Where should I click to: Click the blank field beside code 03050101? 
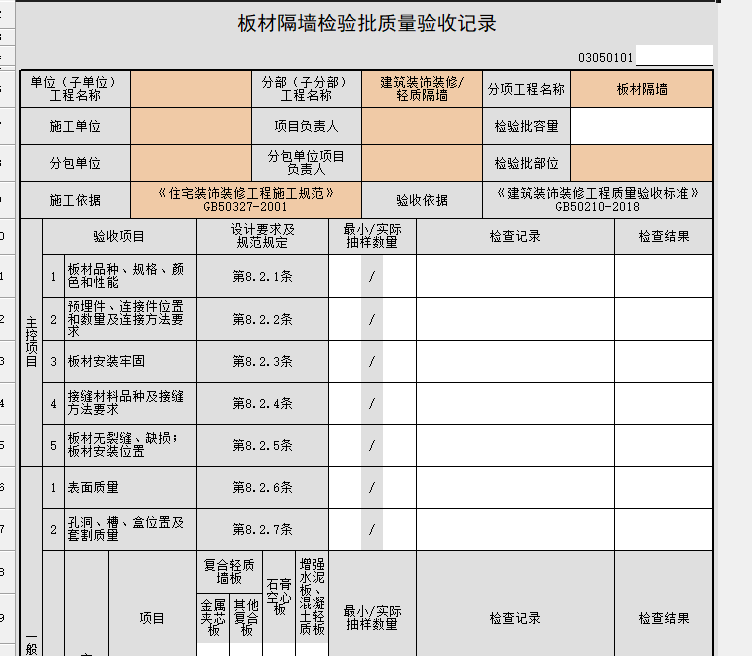point(674,56)
